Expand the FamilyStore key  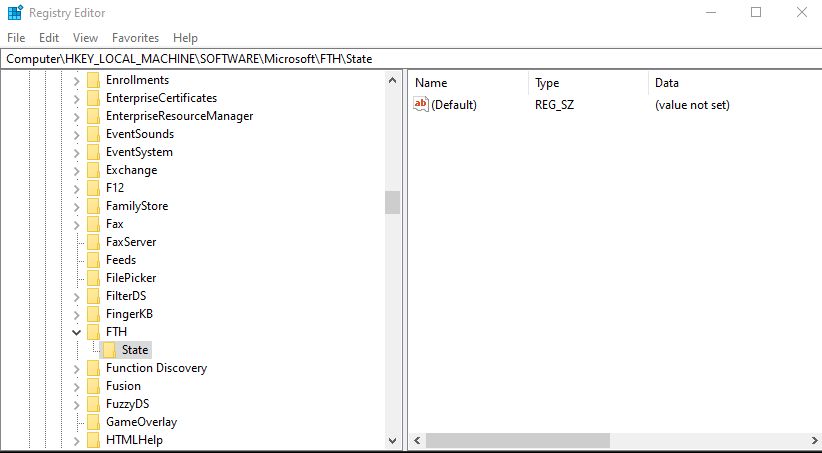point(77,206)
